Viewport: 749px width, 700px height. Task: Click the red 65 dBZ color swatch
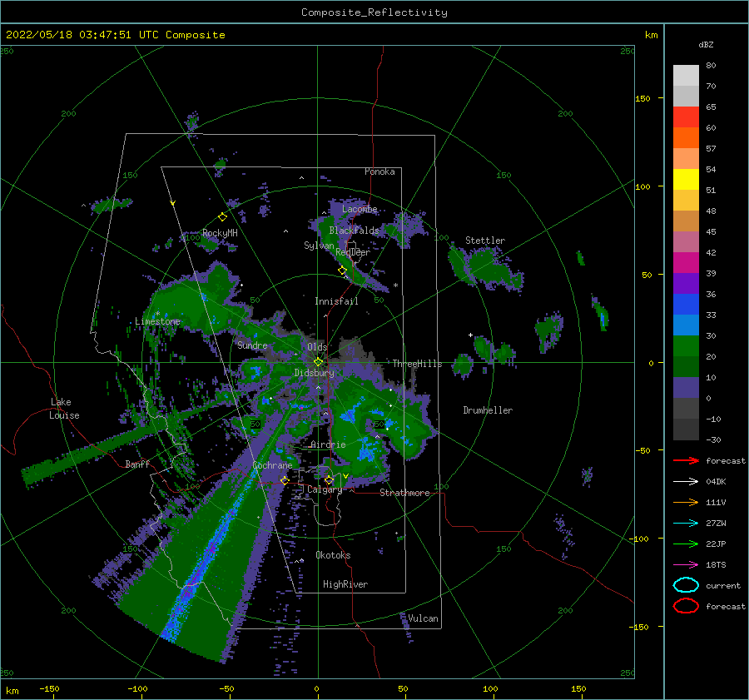click(686, 117)
